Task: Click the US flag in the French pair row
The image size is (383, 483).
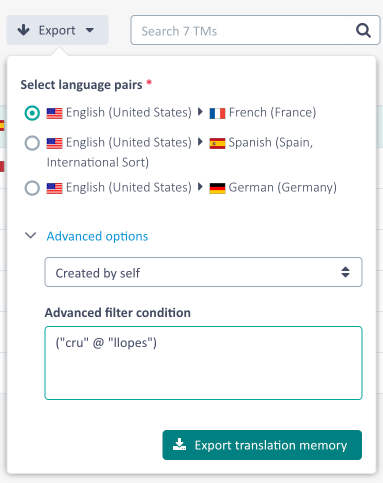Action: [54, 113]
